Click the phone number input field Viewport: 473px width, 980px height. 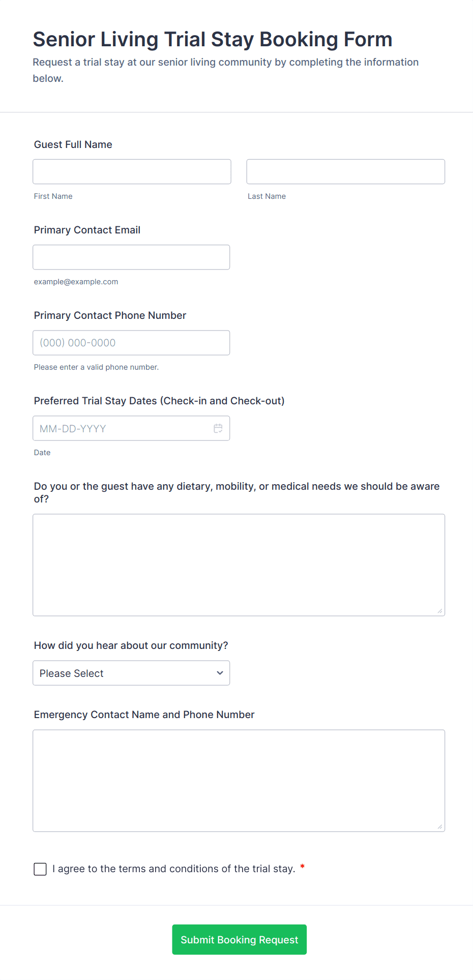(x=131, y=343)
